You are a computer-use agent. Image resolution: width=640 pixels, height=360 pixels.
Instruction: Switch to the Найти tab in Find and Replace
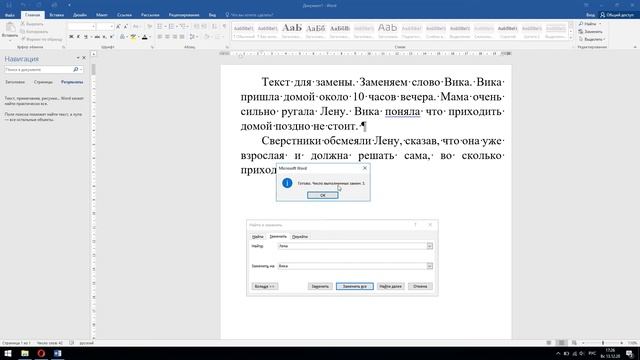click(258, 237)
